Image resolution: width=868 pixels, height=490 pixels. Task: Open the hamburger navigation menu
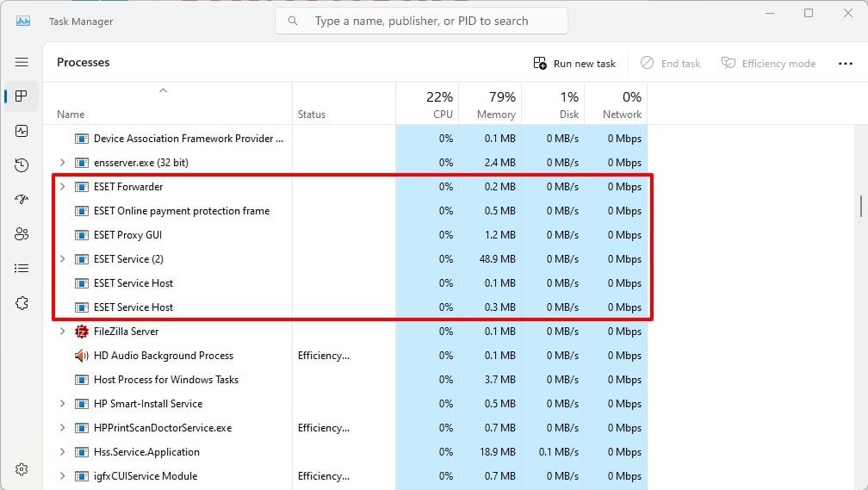point(22,62)
